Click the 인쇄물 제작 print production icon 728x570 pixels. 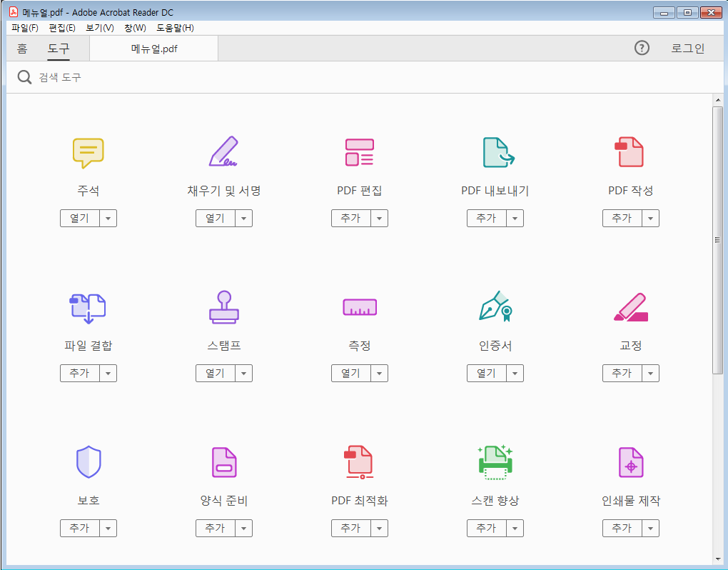click(631, 462)
